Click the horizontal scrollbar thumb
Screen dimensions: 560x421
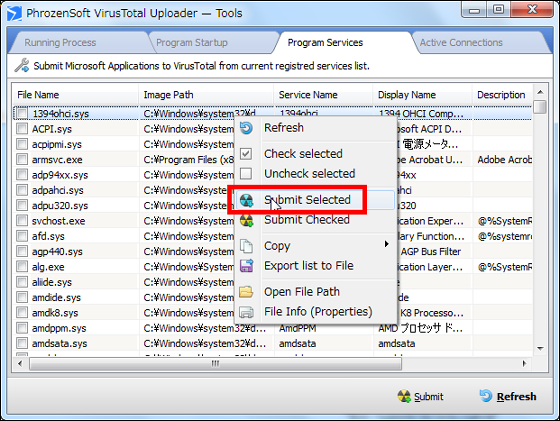[x=215, y=364]
